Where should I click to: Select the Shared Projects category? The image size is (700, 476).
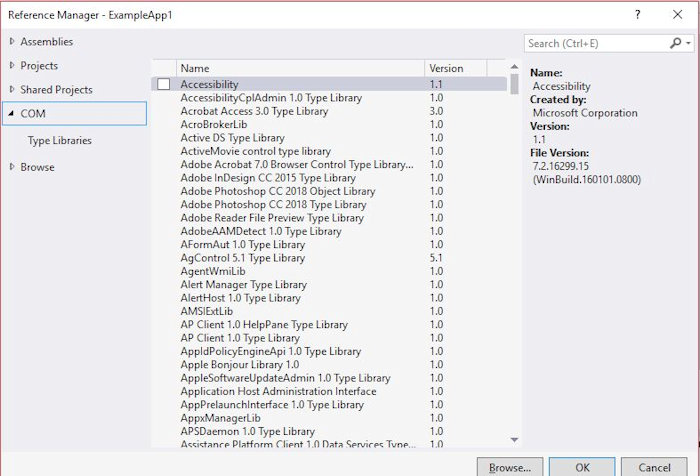(x=56, y=90)
